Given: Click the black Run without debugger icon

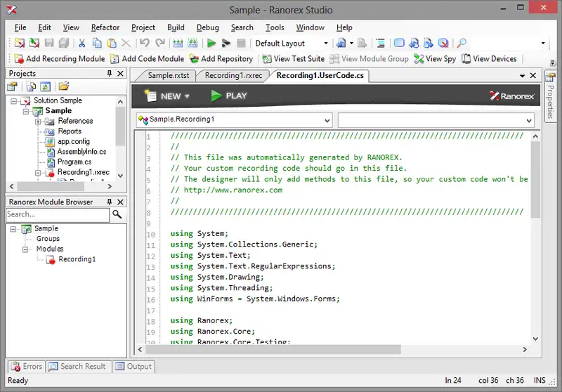Looking at the screenshot, I should [226, 44].
